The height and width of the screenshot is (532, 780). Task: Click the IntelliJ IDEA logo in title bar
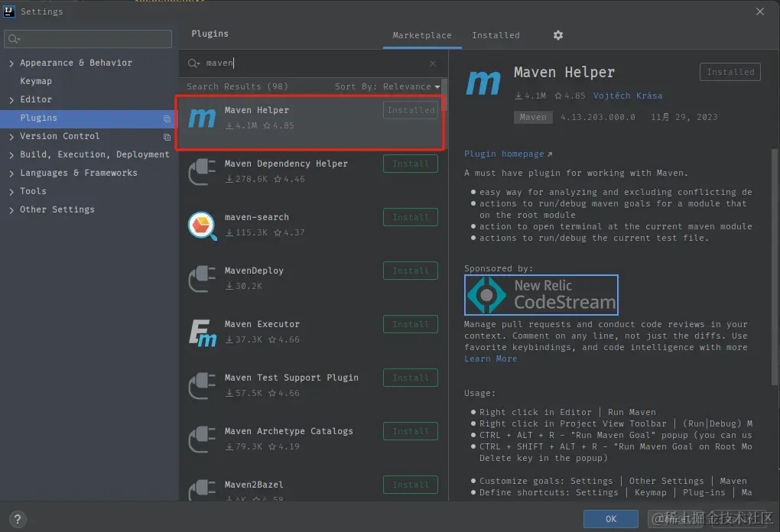pyautogui.click(x=9, y=11)
